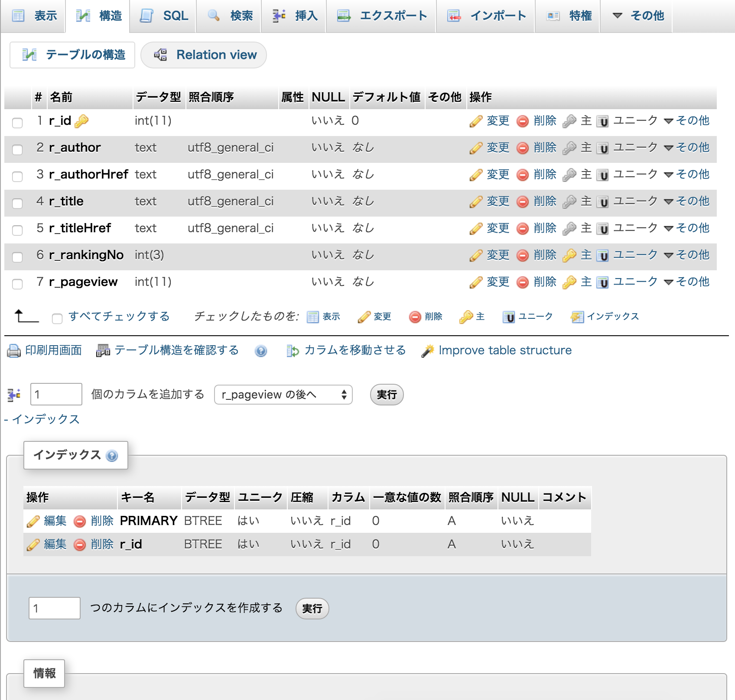The width and height of the screenshot is (735, 700).
Task: Click the add column icon beside count field
Action: (14, 395)
